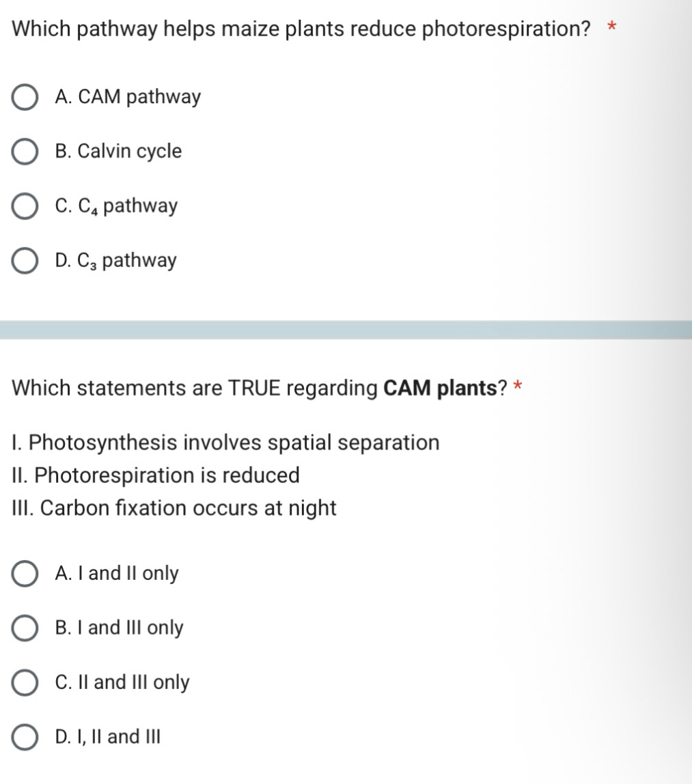Pick the C₃ pathway radio button

[25, 262]
